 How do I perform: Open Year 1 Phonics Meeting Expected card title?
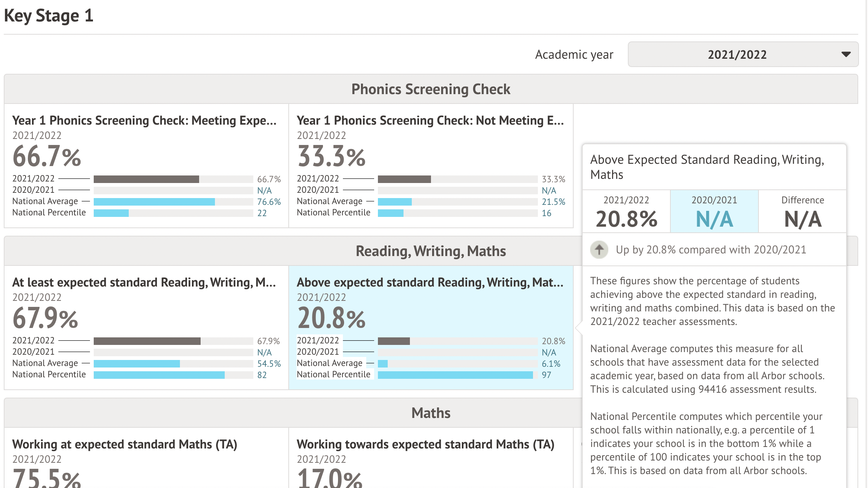pos(144,120)
